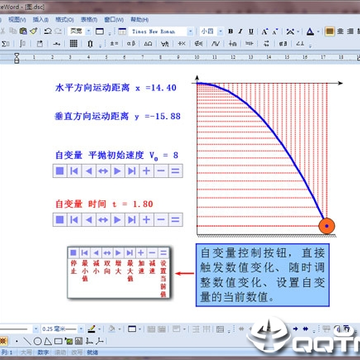Click the font color A icon
This screenshot has width=360, height=360.
point(310,31)
